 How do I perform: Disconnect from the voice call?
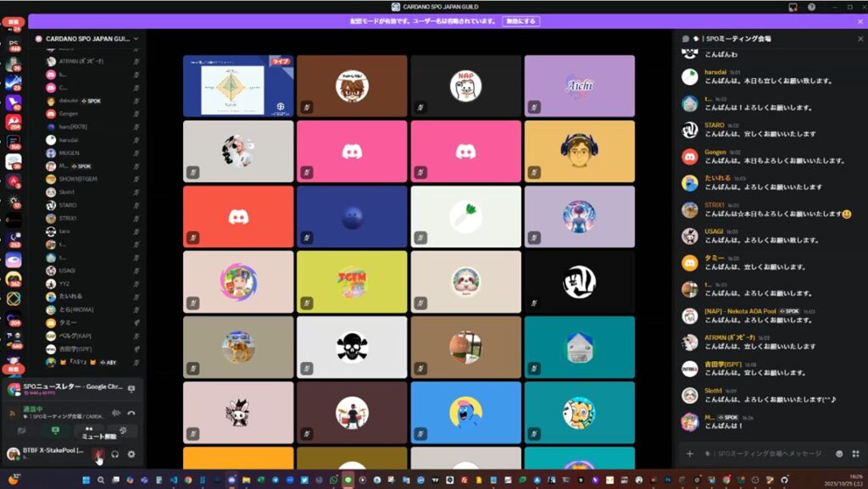pyautogui.click(x=131, y=413)
